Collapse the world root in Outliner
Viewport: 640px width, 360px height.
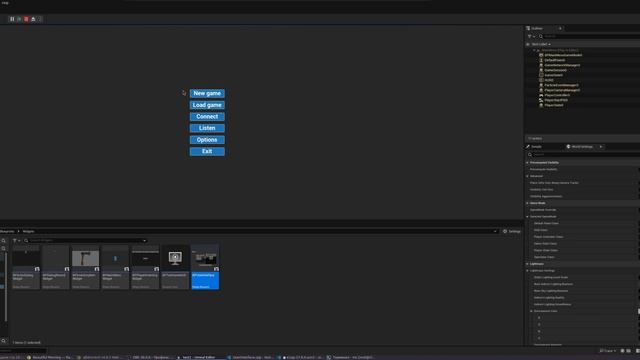(x=534, y=50)
